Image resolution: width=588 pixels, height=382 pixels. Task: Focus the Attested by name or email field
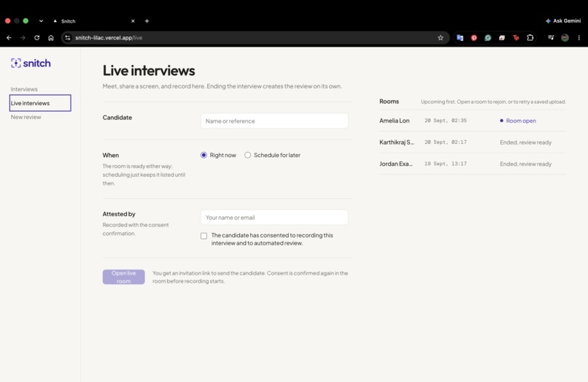click(274, 218)
